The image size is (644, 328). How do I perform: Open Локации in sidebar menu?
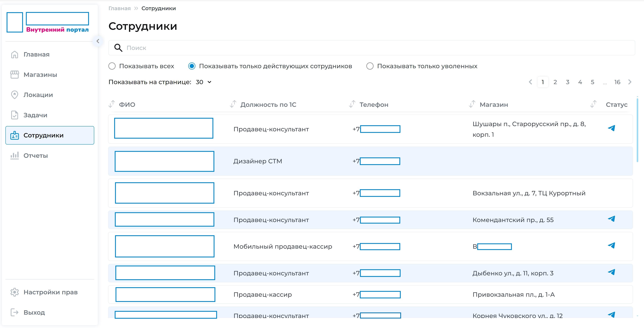click(50, 95)
